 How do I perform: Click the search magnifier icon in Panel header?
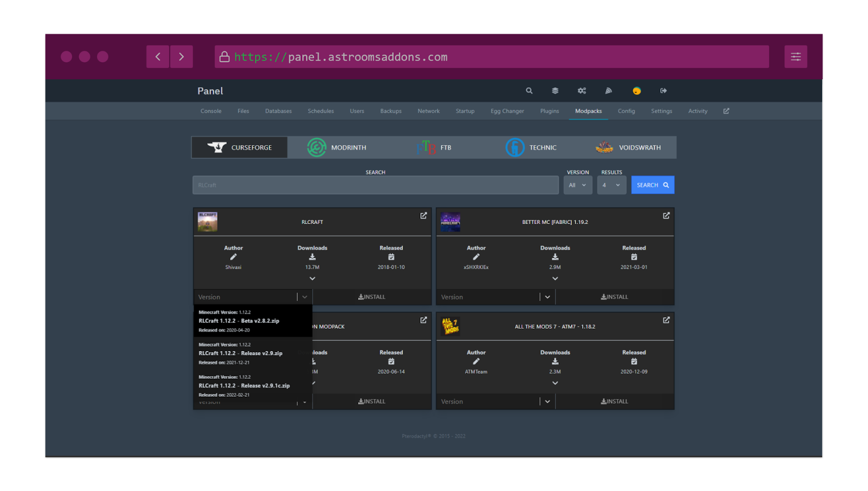pos(529,91)
